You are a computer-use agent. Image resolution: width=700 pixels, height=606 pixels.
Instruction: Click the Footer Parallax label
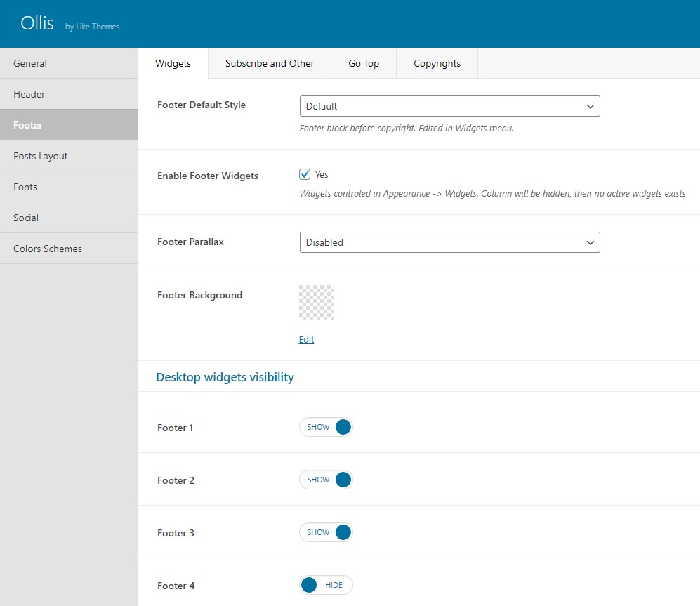(x=190, y=242)
